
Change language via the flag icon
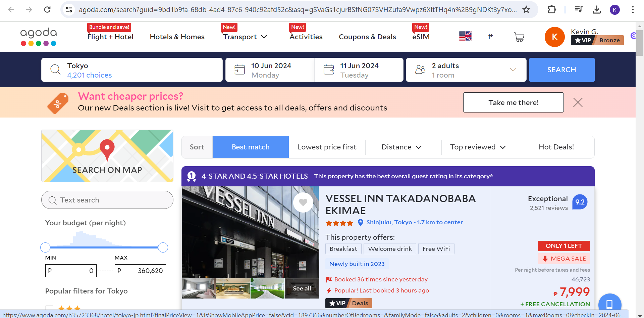465,36
